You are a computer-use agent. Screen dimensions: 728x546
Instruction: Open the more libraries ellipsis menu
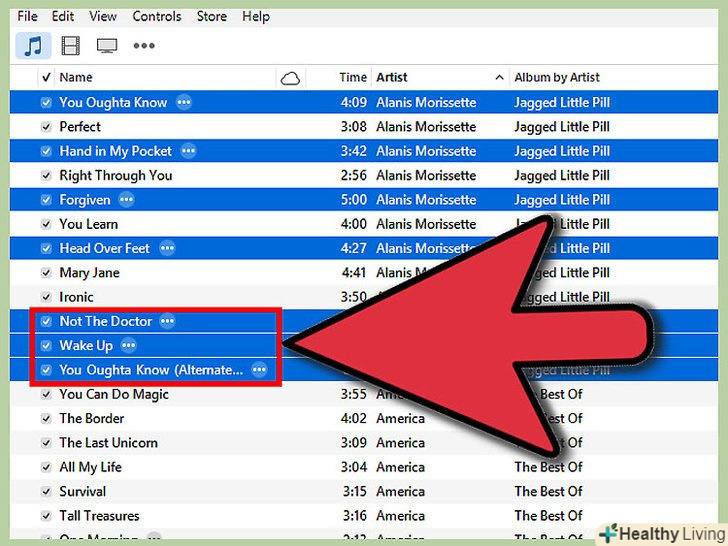pyautogui.click(x=144, y=46)
